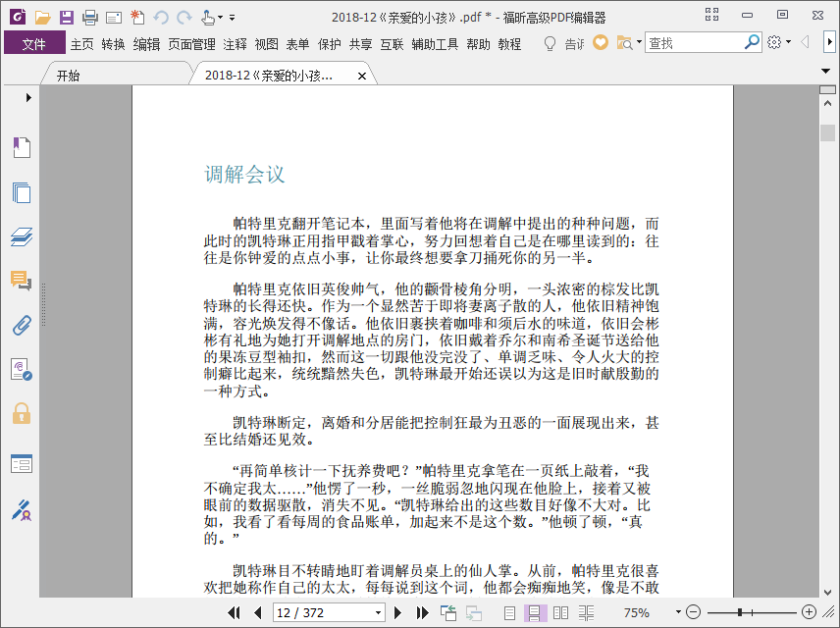Viewport: 840px width, 628px height.
Task: Open the 辅助工具 ribbon tab
Action: coord(435,44)
